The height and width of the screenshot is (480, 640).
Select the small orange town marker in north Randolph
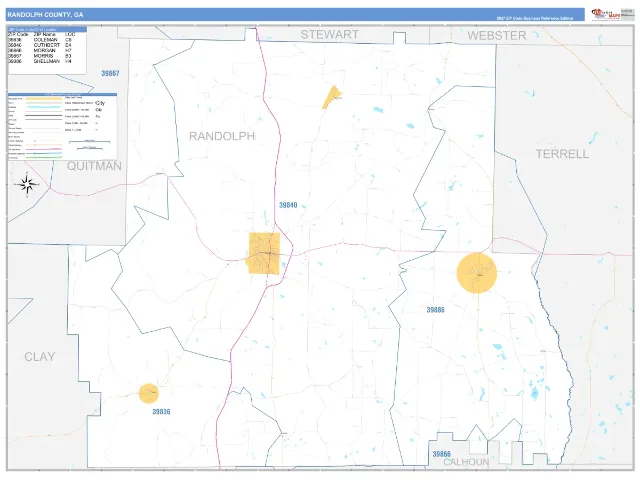[x=331, y=98]
